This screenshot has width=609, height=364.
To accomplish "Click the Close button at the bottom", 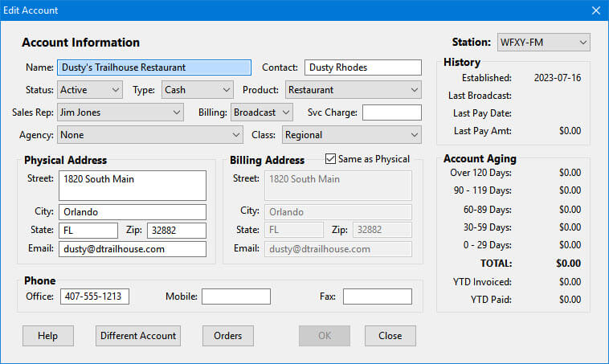I will coord(390,336).
